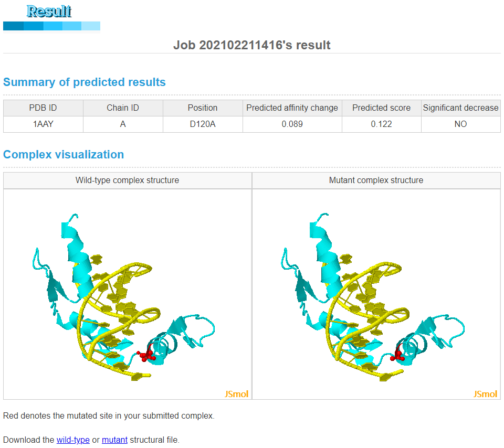Screen dimensions: 504x448
Task: Click the Wild-type complex structure header
Action: (x=127, y=180)
